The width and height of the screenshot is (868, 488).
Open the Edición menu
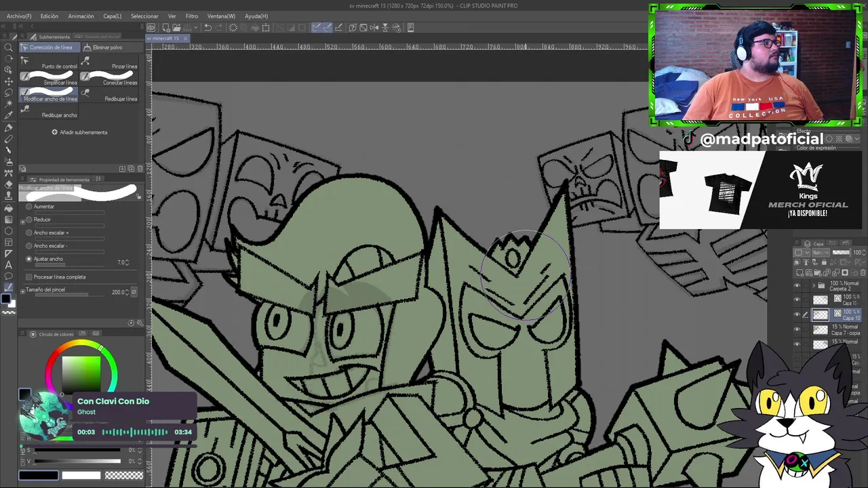tap(49, 16)
